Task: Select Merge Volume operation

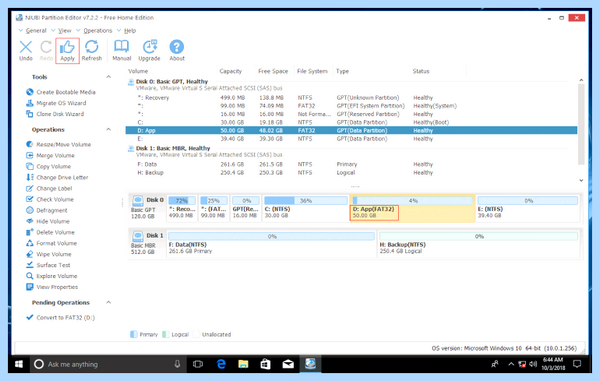Action: coord(50,156)
